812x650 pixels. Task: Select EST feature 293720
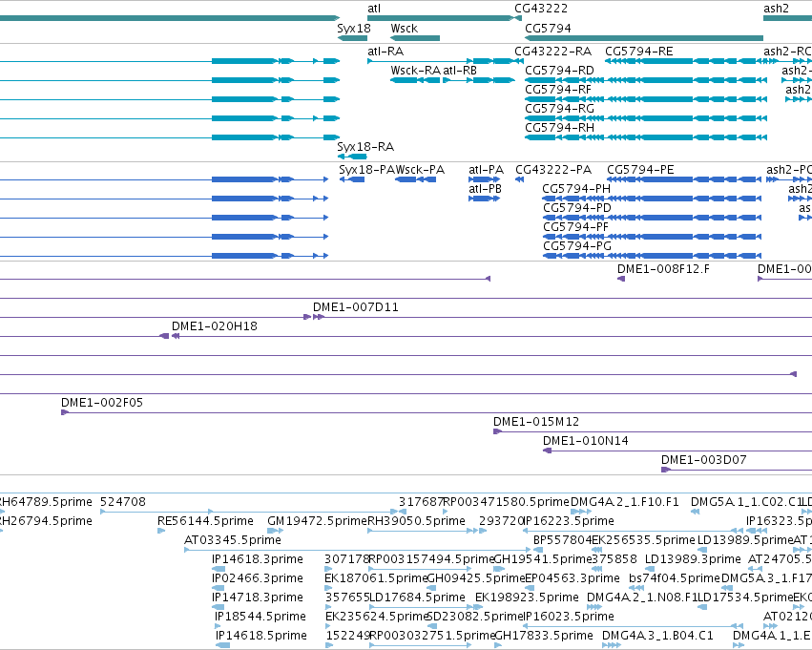pyautogui.click(x=501, y=521)
